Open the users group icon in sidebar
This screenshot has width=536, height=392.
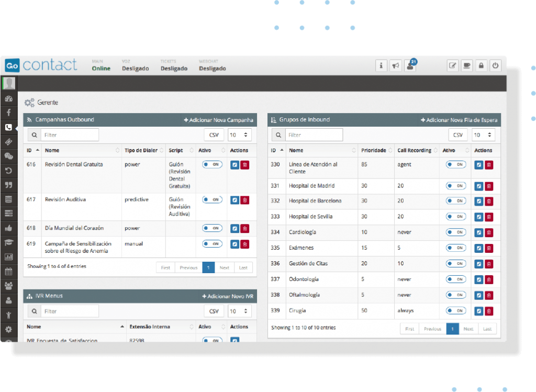pos(8,285)
